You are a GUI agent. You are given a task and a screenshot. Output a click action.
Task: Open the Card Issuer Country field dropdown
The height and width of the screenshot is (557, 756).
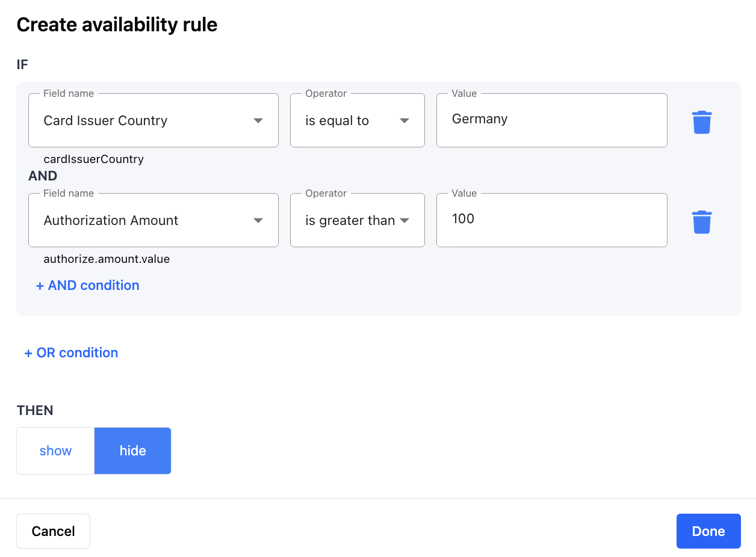[153, 121]
